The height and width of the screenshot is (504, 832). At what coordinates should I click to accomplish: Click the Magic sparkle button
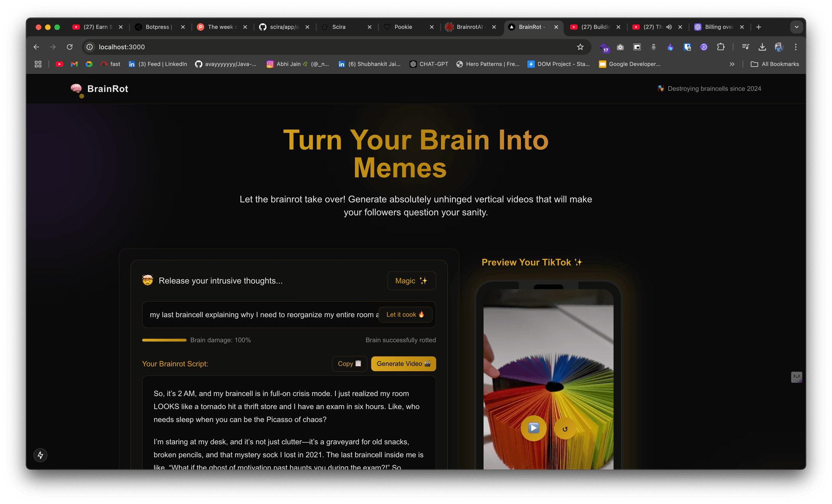pos(411,281)
